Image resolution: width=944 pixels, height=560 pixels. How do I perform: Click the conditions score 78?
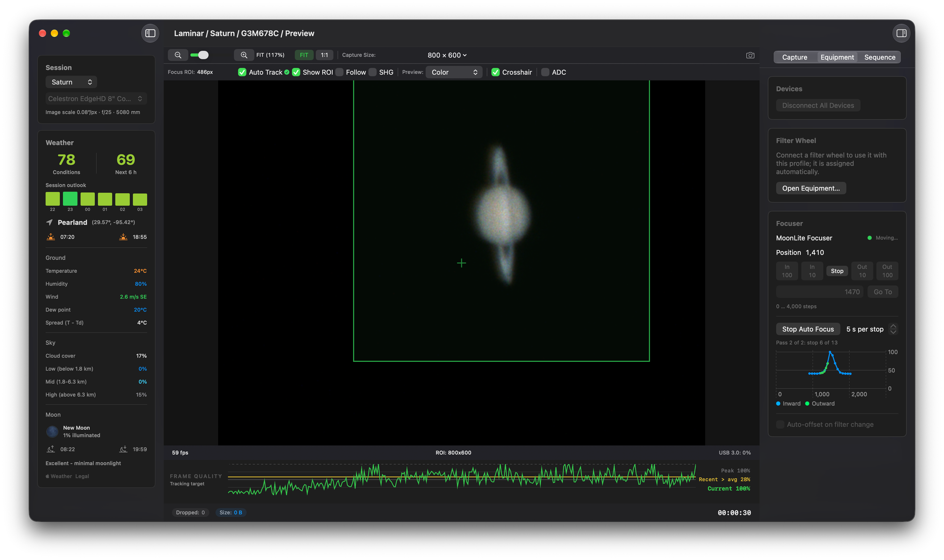coord(67,159)
